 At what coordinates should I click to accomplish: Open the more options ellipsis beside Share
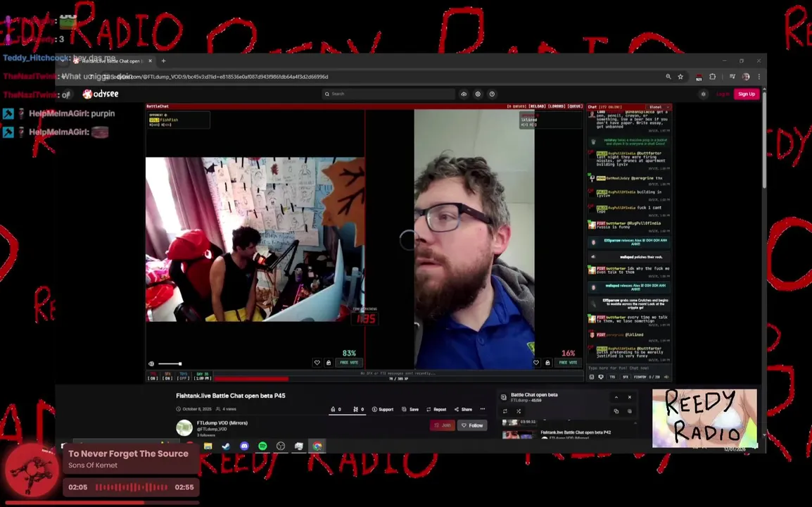coord(483,409)
